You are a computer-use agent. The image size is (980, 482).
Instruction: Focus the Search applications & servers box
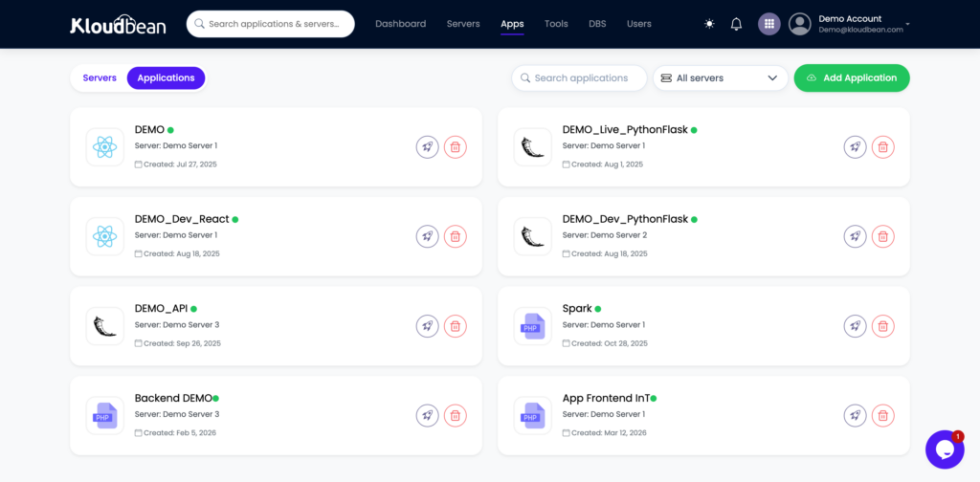[271, 24]
